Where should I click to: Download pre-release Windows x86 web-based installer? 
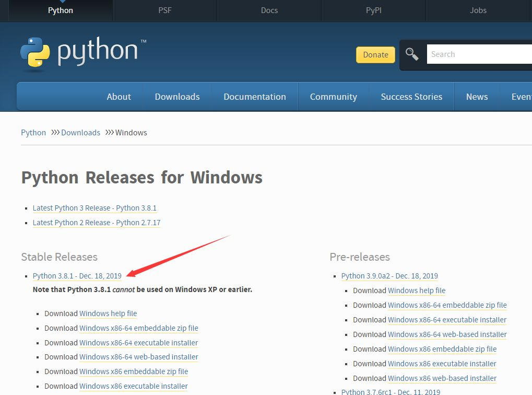(442, 378)
